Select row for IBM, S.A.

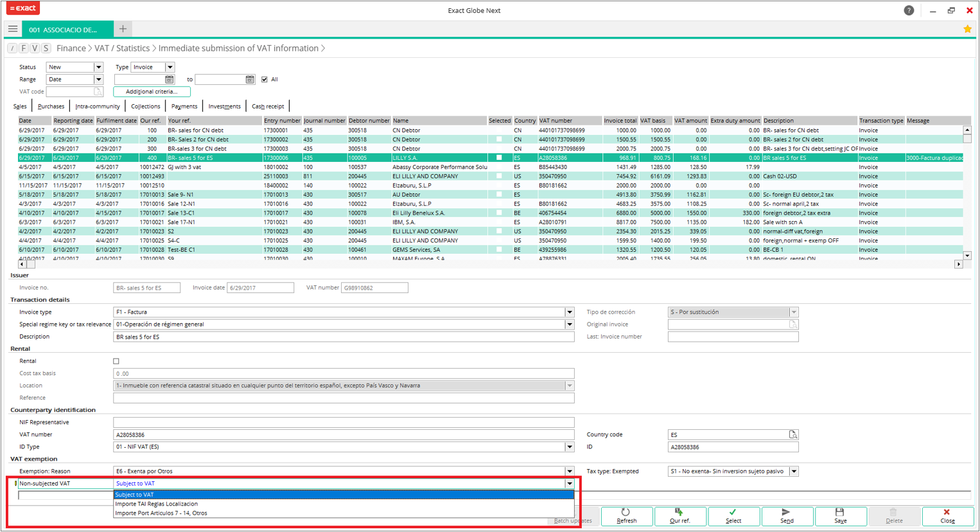click(x=491, y=222)
